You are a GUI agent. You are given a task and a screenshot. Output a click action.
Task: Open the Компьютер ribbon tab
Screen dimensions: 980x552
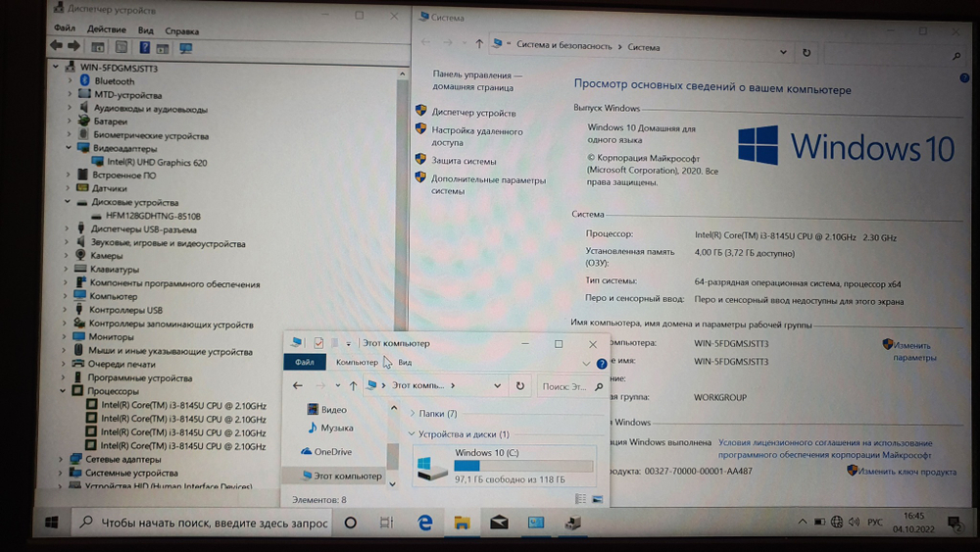pyautogui.click(x=357, y=362)
